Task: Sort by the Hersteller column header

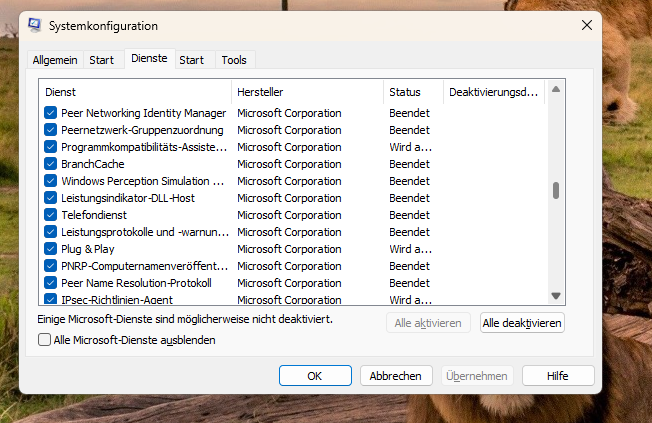Action: (x=307, y=92)
